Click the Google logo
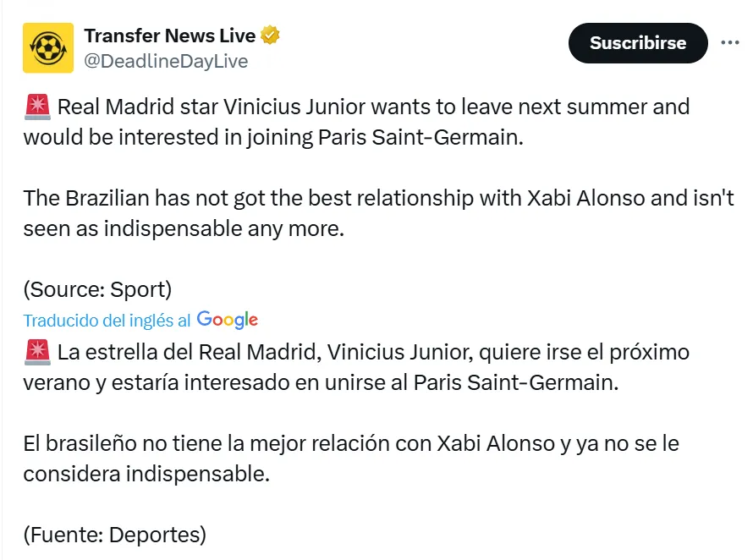The image size is (753, 560). [x=228, y=320]
